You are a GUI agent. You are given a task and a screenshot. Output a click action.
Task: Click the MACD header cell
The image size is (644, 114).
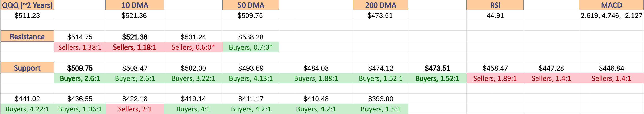click(611, 5)
